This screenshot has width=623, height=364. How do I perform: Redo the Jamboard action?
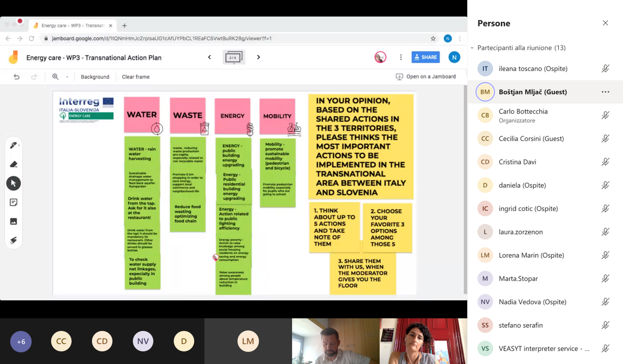pos(34,77)
